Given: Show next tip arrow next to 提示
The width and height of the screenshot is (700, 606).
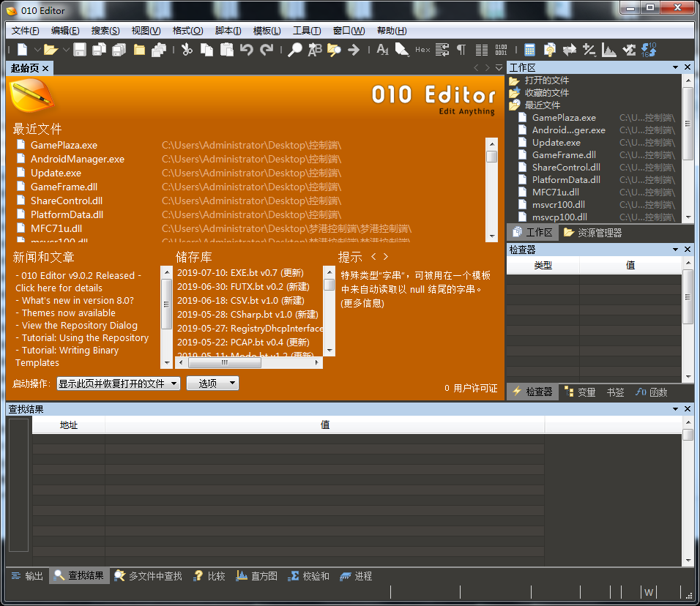Looking at the screenshot, I should point(386,257).
